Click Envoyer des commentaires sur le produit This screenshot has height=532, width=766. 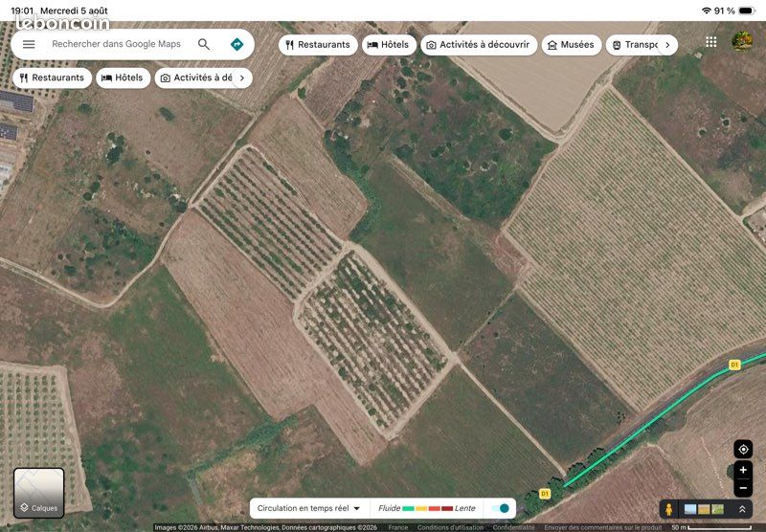click(x=603, y=527)
